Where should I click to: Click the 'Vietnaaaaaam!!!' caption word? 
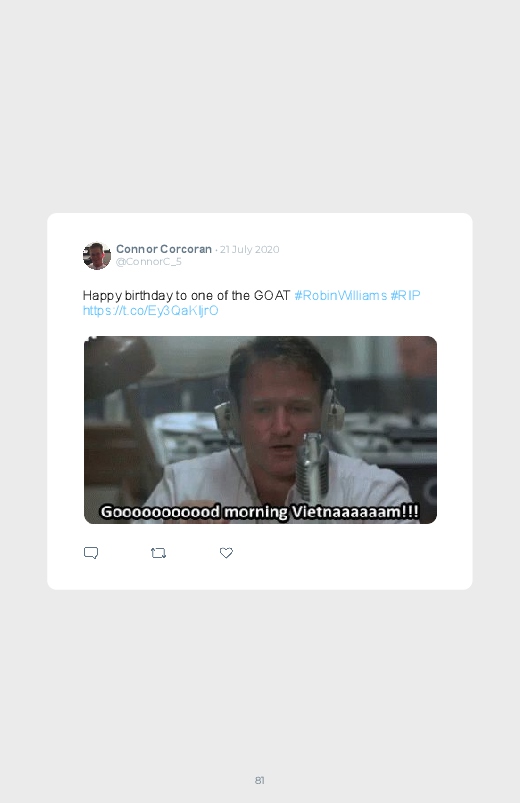(x=355, y=512)
